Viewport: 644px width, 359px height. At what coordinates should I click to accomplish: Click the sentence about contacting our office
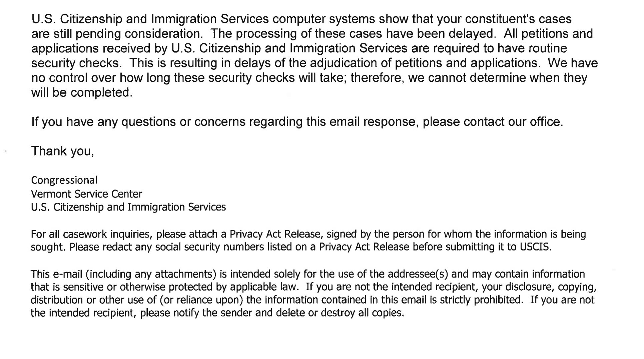coord(297,122)
